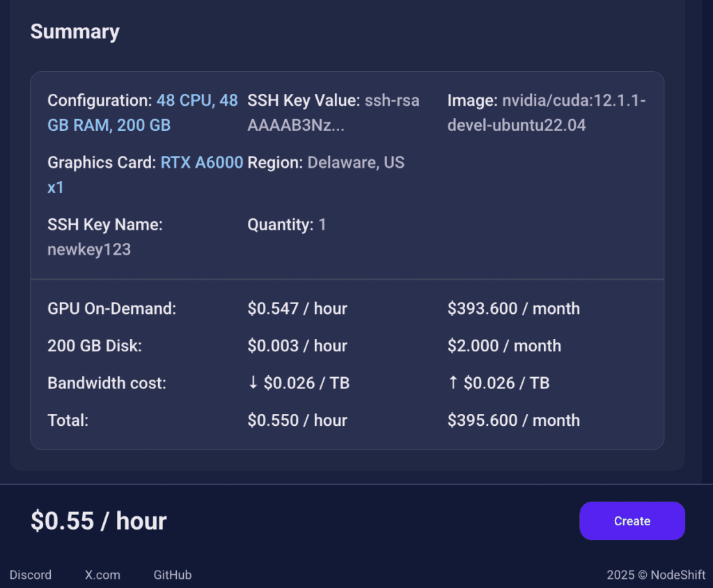
Task: Click the upload arrow icon next to $0.026 / TB
Action: [453, 383]
